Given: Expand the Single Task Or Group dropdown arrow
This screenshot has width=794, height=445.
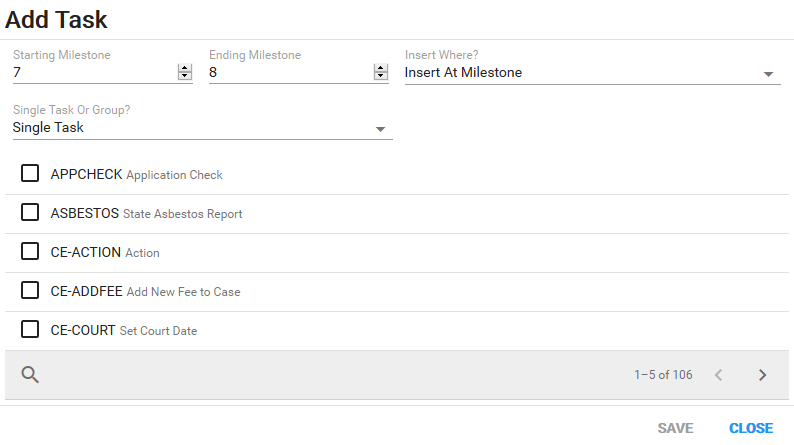Looking at the screenshot, I should (x=380, y=130).
